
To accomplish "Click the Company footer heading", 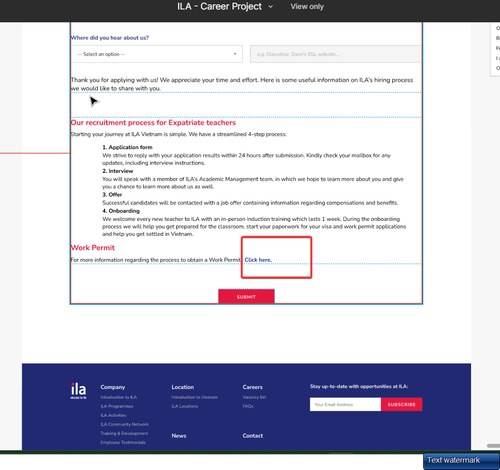I will 113,387.
